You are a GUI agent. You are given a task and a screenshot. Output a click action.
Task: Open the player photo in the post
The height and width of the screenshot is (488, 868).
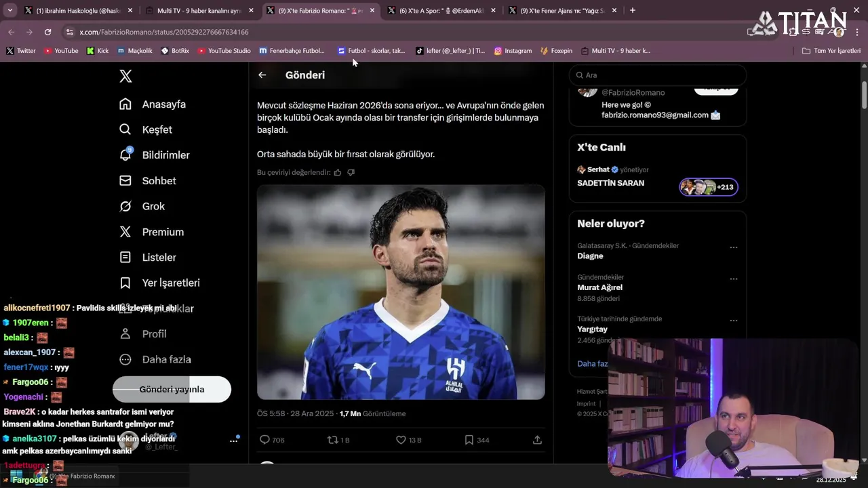[x=401, y=292]
